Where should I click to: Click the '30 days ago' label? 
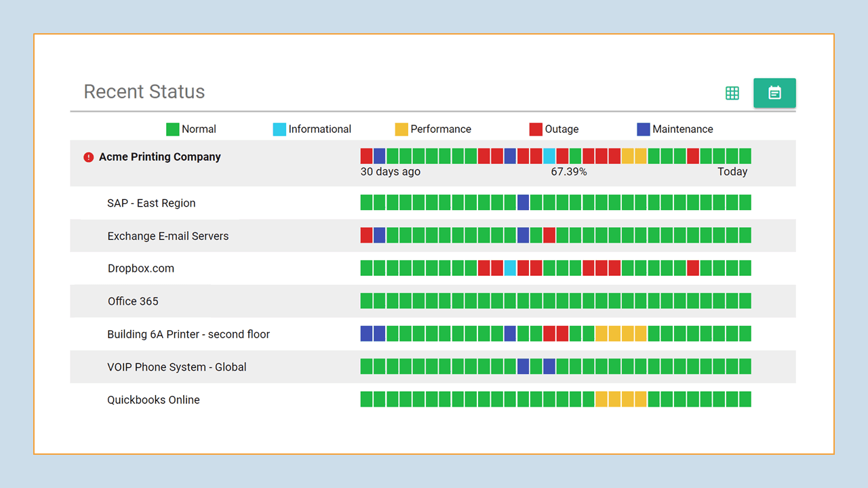(391, 172)
